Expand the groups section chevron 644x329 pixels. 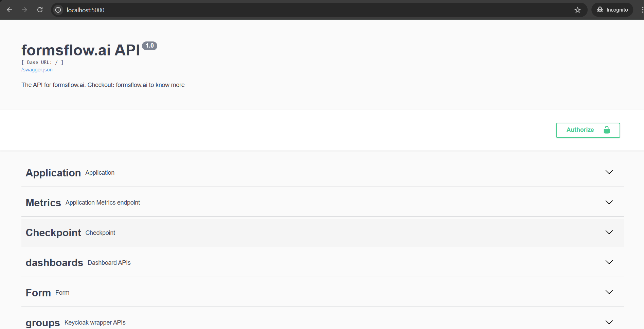click(x=609, y=322)
